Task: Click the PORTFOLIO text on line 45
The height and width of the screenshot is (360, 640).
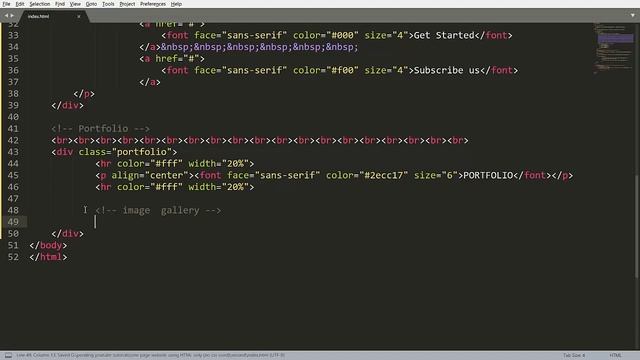Action: [488, 176]
